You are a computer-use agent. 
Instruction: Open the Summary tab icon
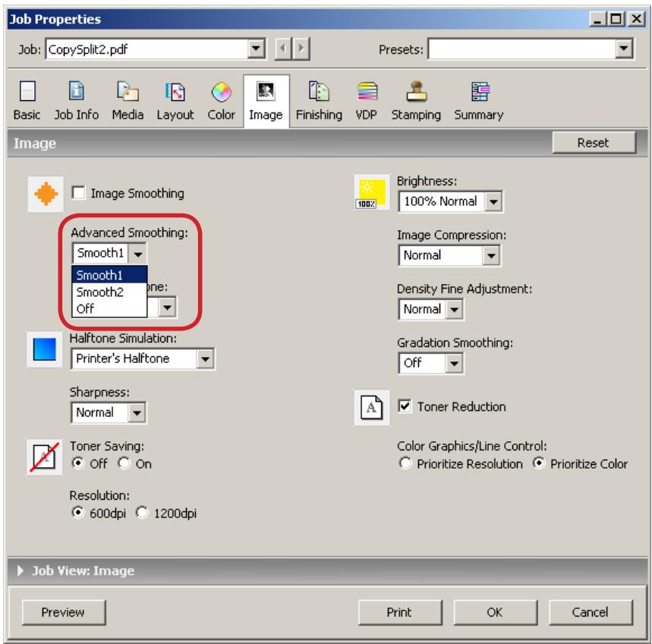pos(480,92)
